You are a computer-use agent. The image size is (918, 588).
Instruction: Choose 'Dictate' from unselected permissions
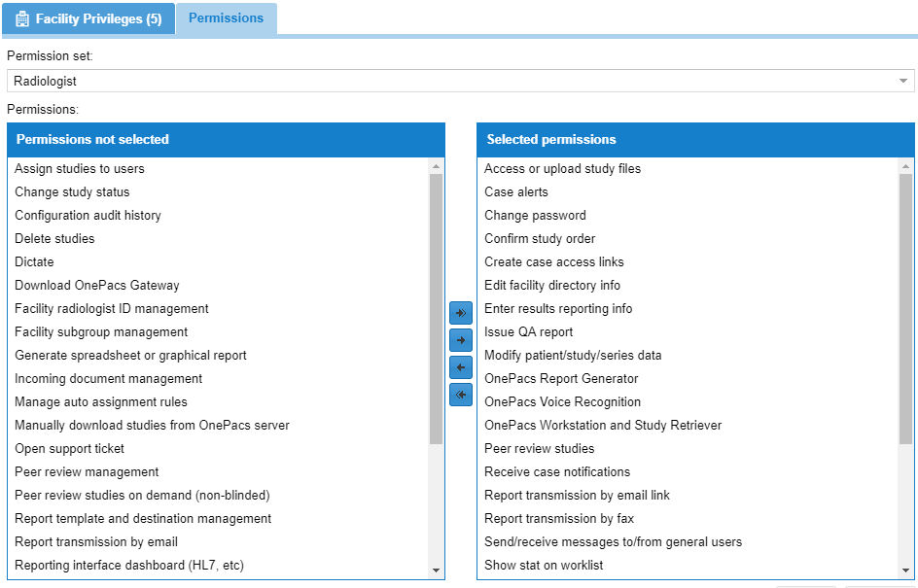click(x=34, y=262)
